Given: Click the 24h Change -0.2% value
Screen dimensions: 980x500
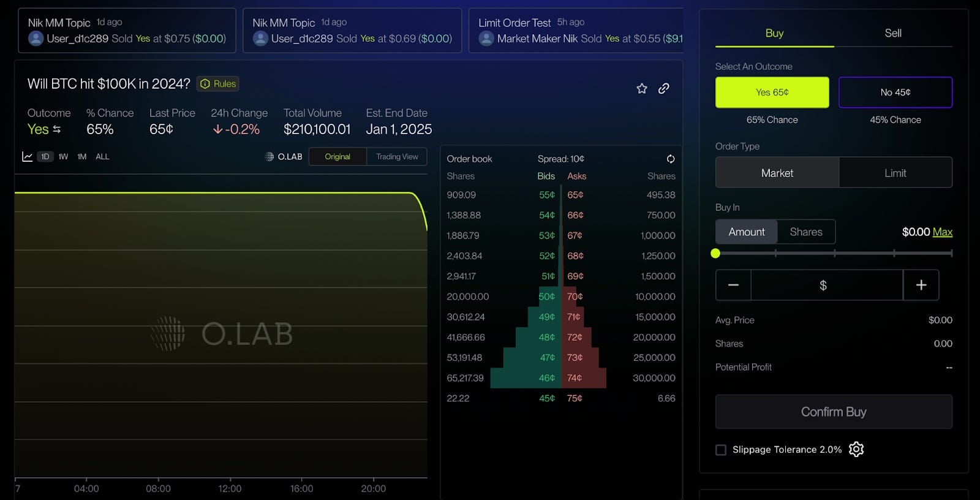Looking at the screenshot, I should [236, 129].
